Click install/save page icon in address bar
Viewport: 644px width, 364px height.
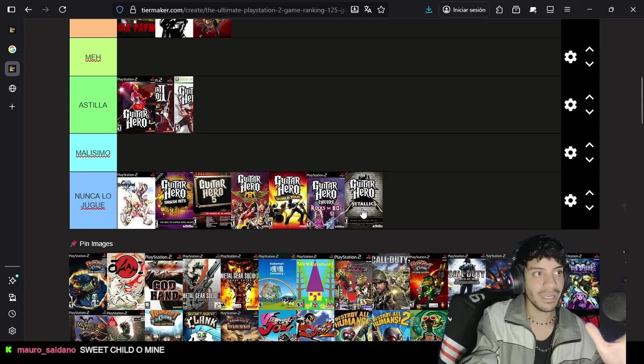(355, 10)
